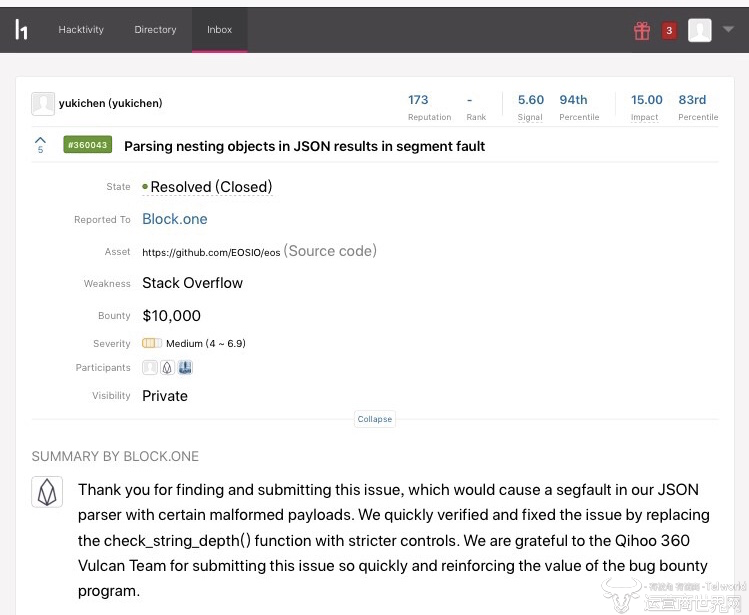This screenshot has width=749, height=615.
Task: Click the Resolved (Closed) state
Action: 207,187
